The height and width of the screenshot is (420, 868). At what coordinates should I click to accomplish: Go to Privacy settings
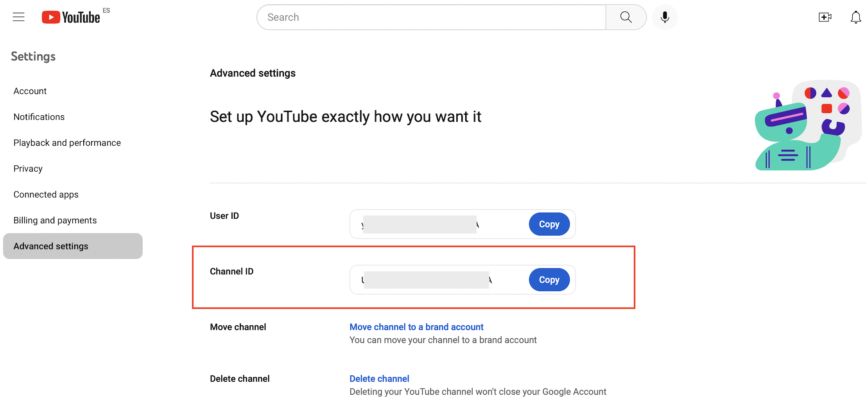pyautogui.click(x=28, y=169)
